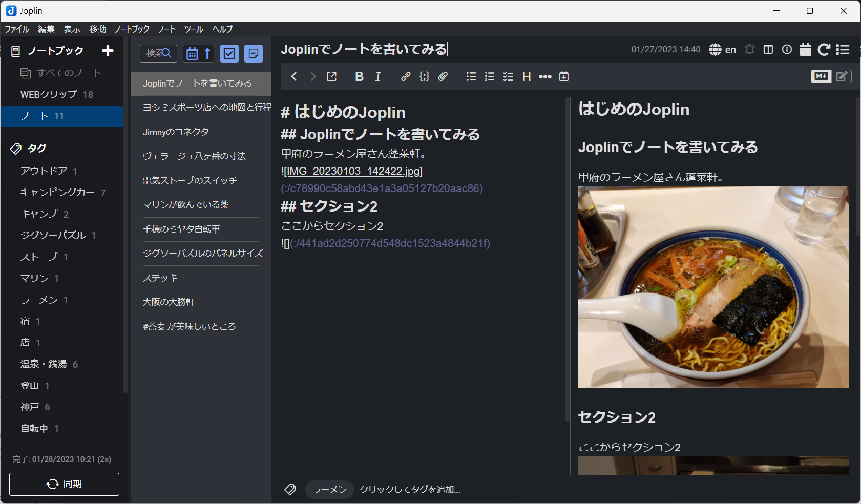Create a new to-do note
Screen dimensions: 861x504
229,53
